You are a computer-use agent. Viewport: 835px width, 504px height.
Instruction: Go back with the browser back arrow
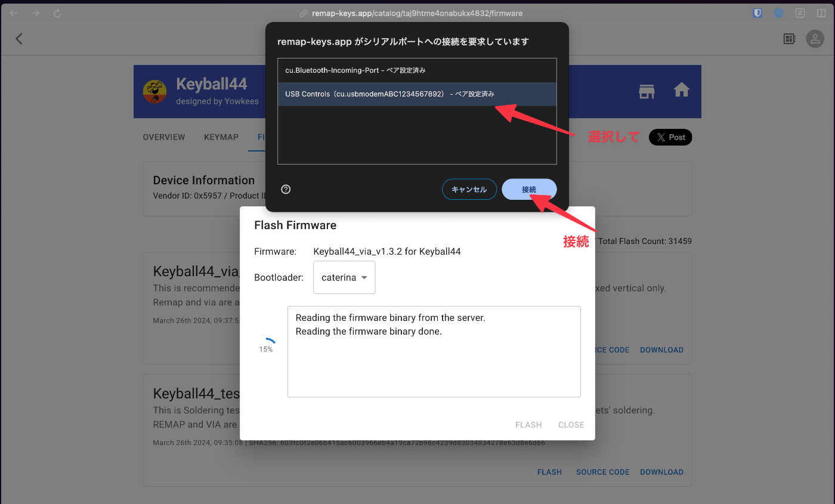(x=14, y=13)
